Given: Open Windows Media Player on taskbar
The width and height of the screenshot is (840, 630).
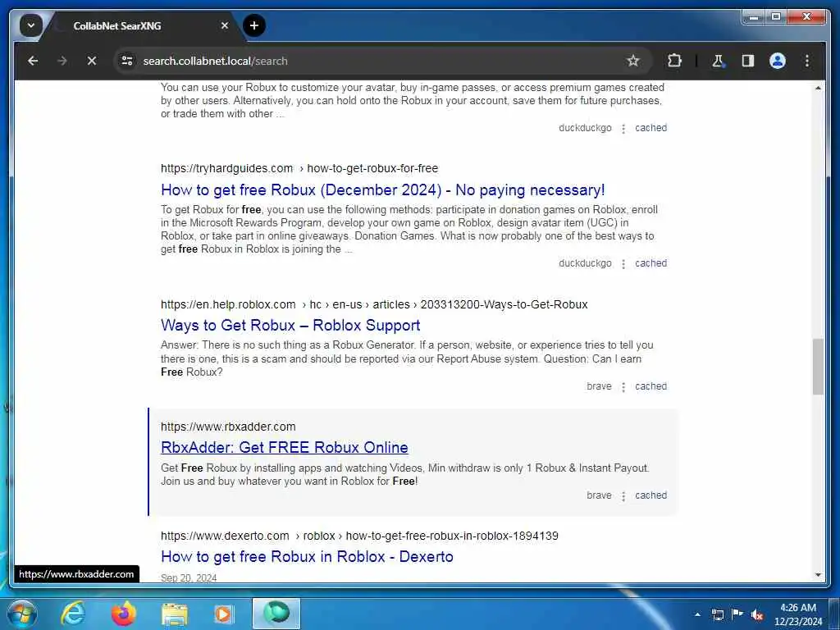Looking at the screenshot, I should pyautogui.click(x=223, y=614).
